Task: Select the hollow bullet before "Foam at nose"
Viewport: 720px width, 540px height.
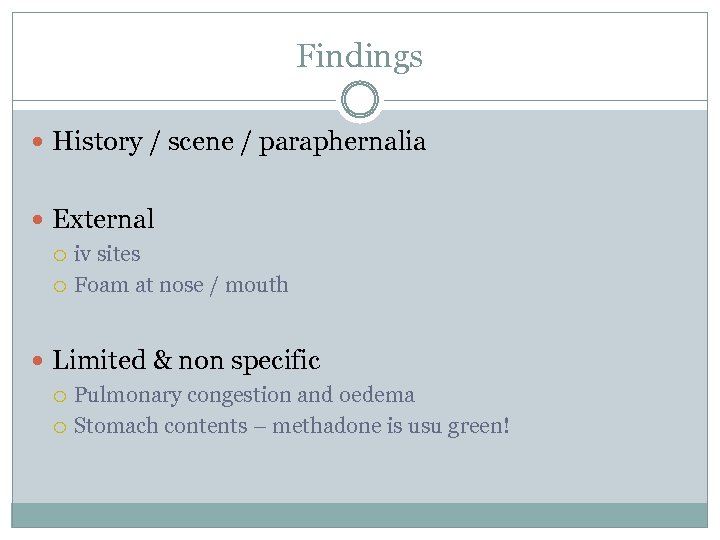Action: [61, 286]
